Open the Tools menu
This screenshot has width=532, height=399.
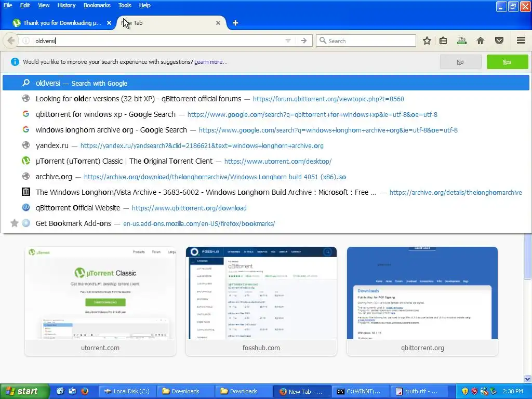point(125,5)
